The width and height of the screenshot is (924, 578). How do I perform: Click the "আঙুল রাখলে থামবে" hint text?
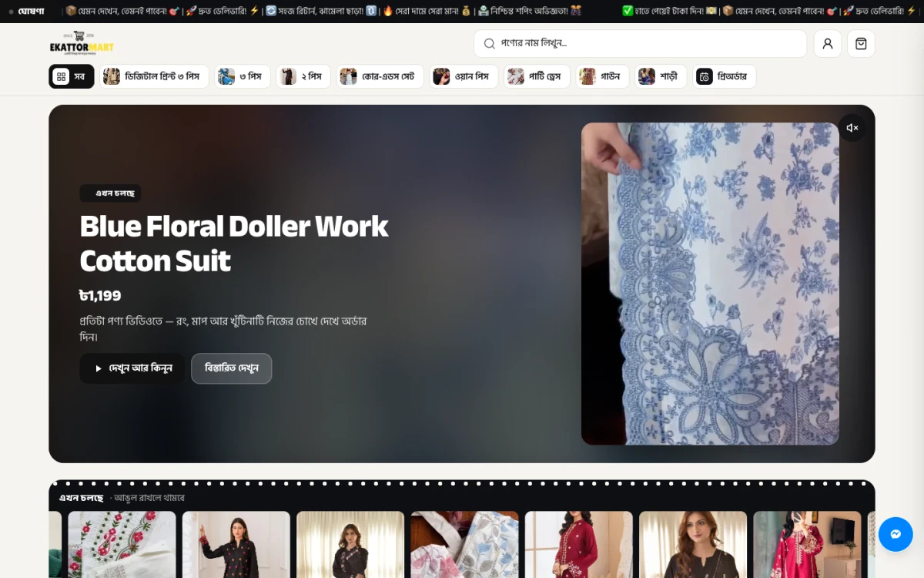point(149,498)
